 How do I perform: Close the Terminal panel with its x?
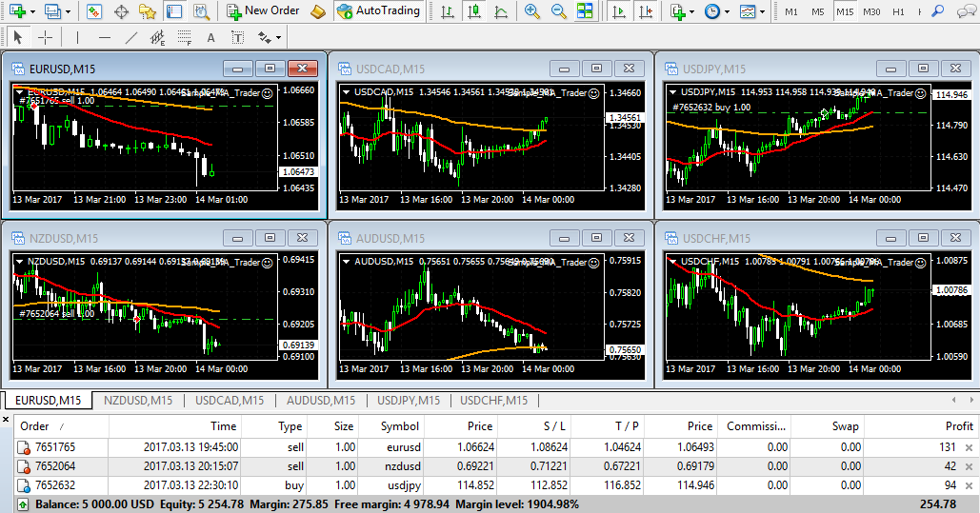pyautogui.click(x=6, y=420)
